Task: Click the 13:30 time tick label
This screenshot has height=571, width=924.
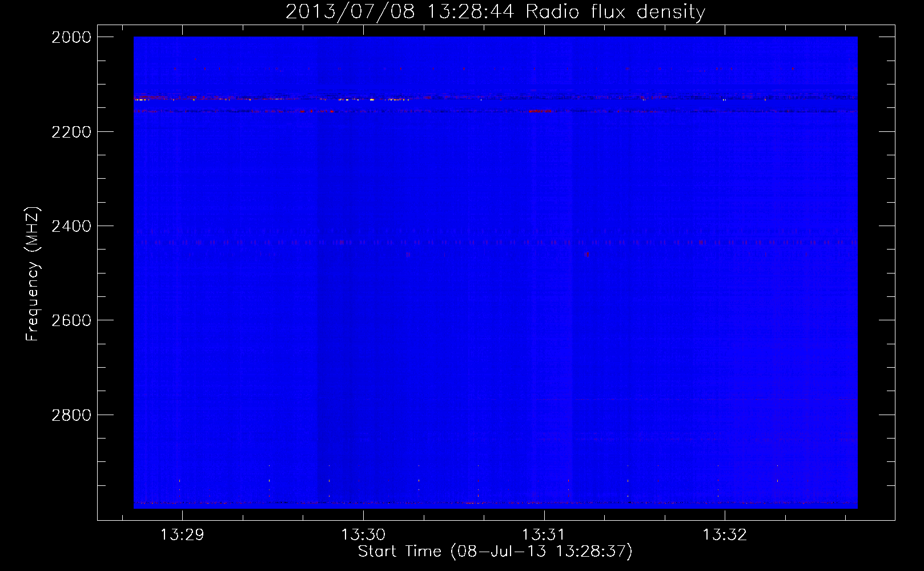Action: click(x=363, y=535)
